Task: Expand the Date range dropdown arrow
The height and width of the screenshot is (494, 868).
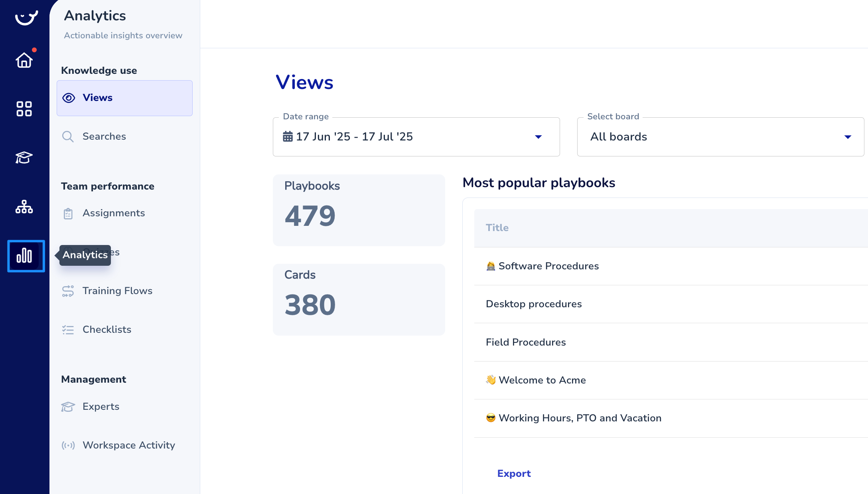Action: point(538,137)
